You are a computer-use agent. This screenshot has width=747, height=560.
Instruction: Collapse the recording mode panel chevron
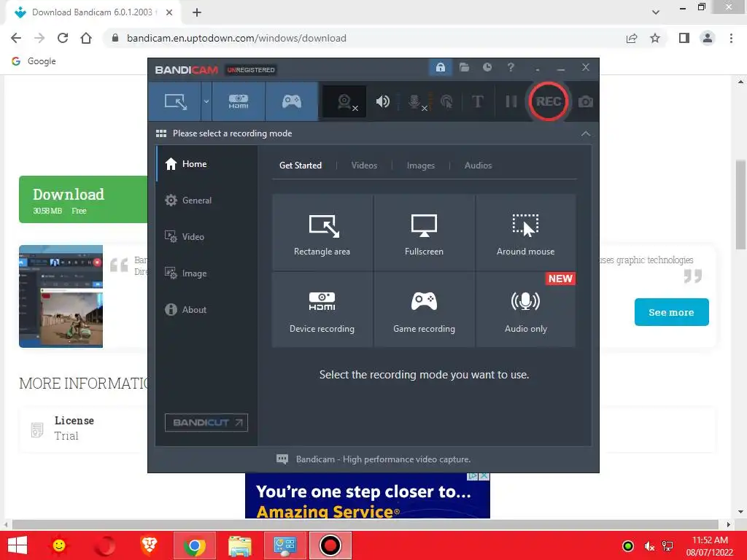pos(586,134)
